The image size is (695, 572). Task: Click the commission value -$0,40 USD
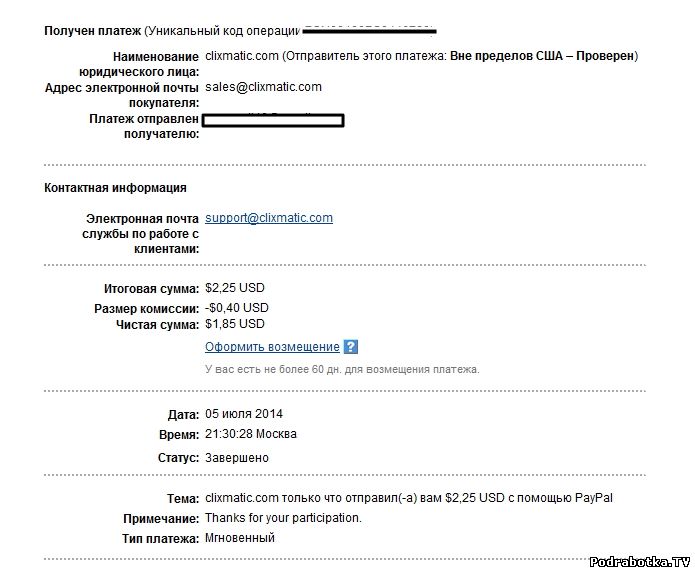click(236, 307)
